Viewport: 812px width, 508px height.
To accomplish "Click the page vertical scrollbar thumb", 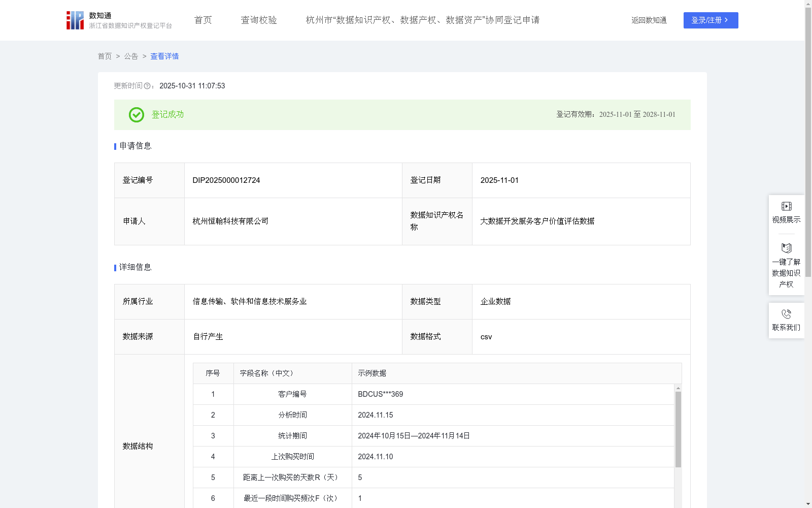I will [x=808, y=142].
